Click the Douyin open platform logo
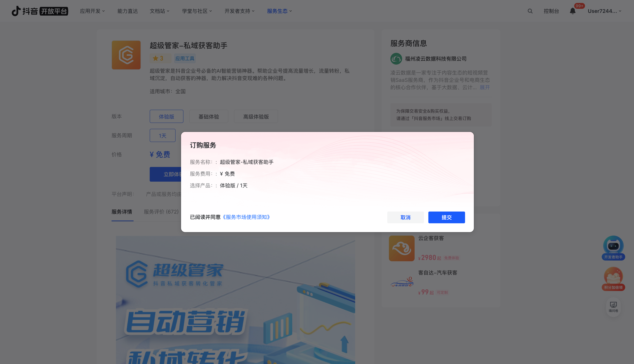Image resolution: width=634 pixels, height=364 pixels. coord(40,11)
